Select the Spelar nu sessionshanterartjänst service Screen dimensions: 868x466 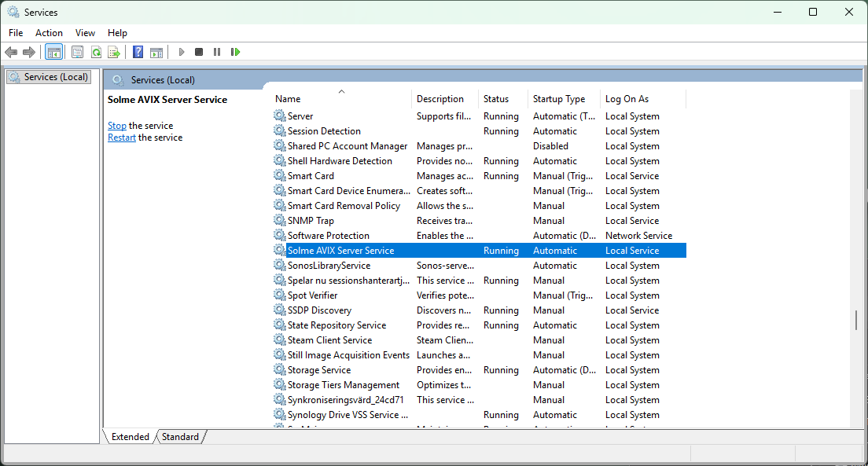tap(348, 280)
